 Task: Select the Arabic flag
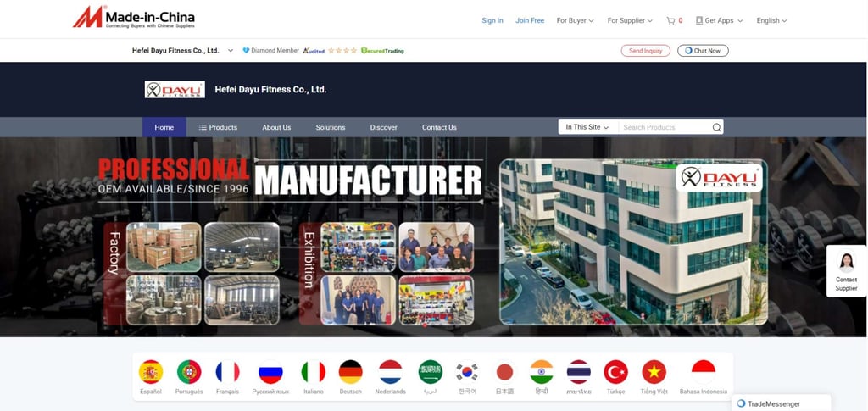430,372
